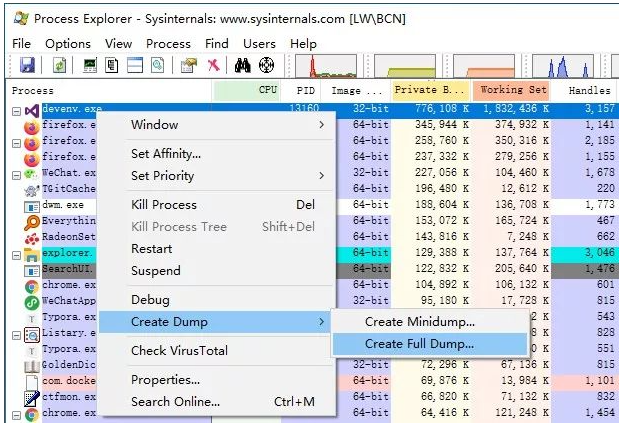
Task: Click the explorer folder process icon
Action: (x=32, y=254)
